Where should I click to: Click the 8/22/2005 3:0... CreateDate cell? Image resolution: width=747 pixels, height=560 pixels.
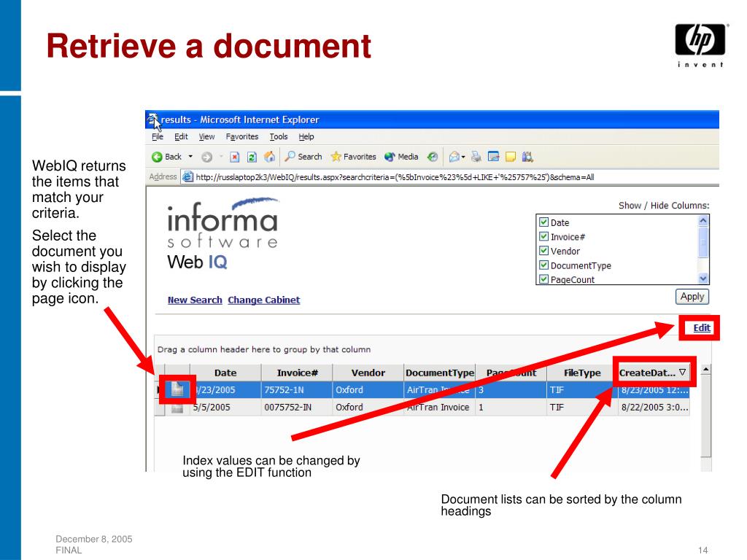[x=654, y=407]
